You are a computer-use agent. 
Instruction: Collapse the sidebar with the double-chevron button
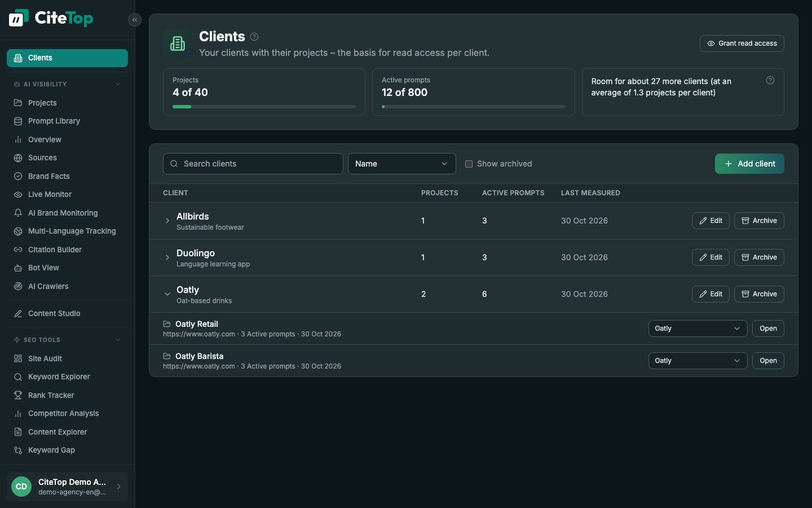coord(134,20)
